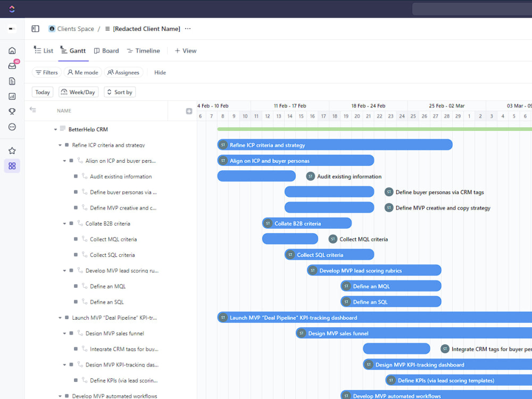Open Spaces grid icon

point(12,166)
